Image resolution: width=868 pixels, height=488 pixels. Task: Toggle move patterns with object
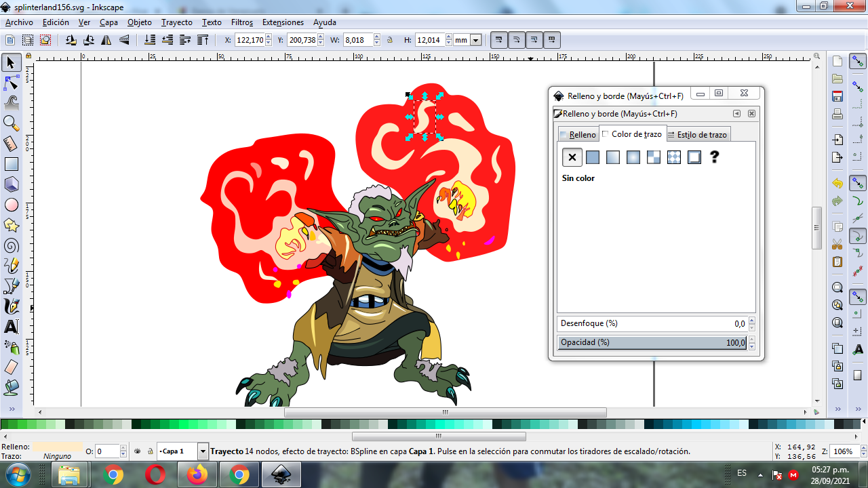pyautogui.click(x=551, y=40)
